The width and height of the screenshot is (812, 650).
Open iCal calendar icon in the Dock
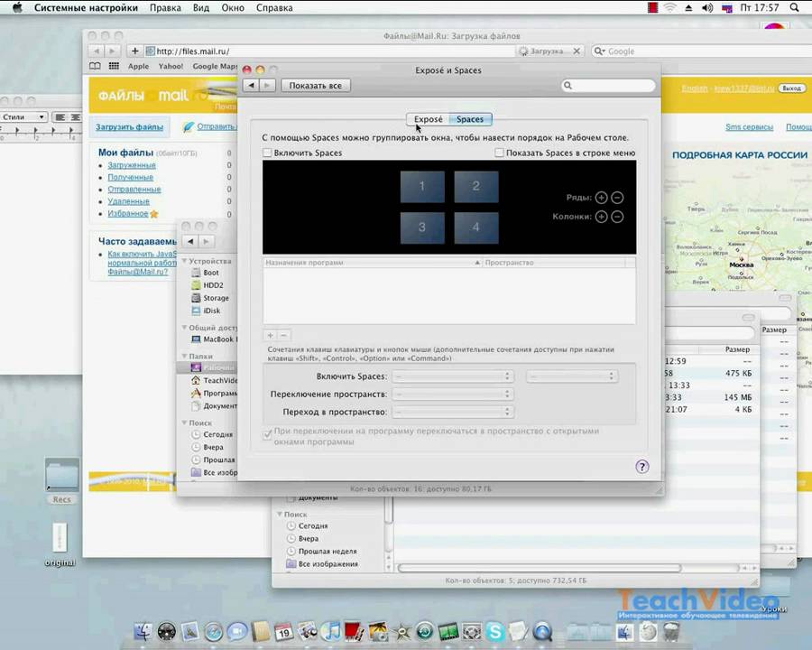284,631
